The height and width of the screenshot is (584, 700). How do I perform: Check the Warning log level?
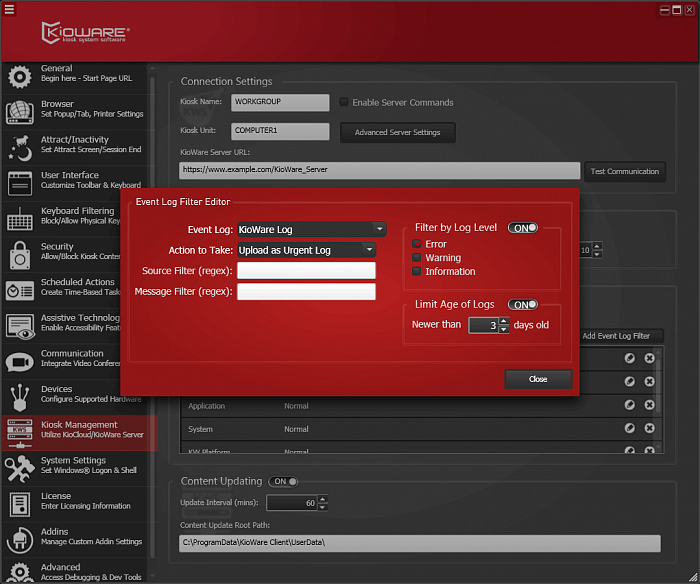click(417, 258)
